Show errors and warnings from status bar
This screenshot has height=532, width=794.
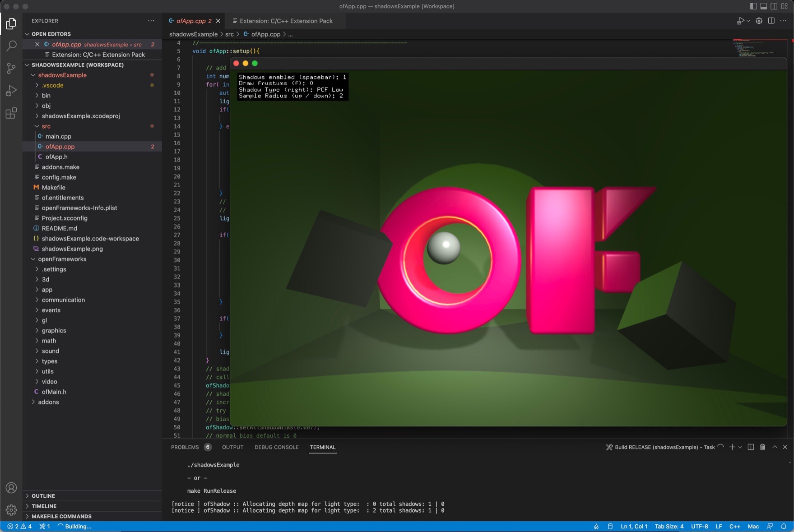pos(19,527)
